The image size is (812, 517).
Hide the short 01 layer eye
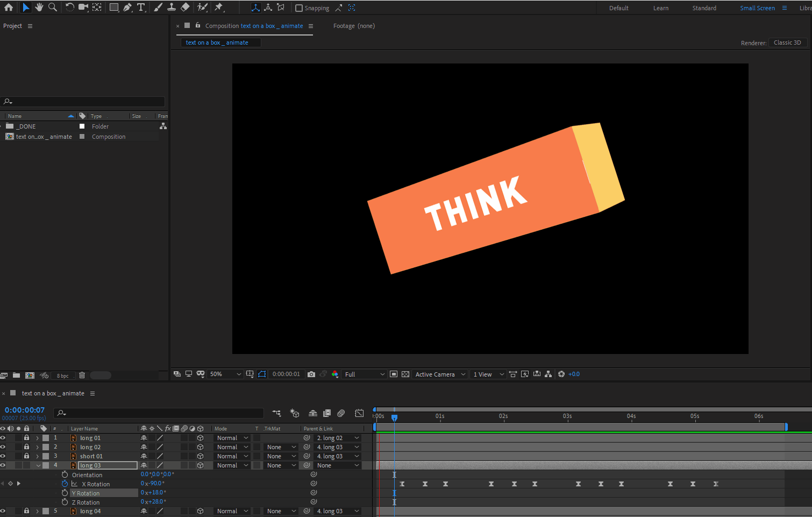3,456
